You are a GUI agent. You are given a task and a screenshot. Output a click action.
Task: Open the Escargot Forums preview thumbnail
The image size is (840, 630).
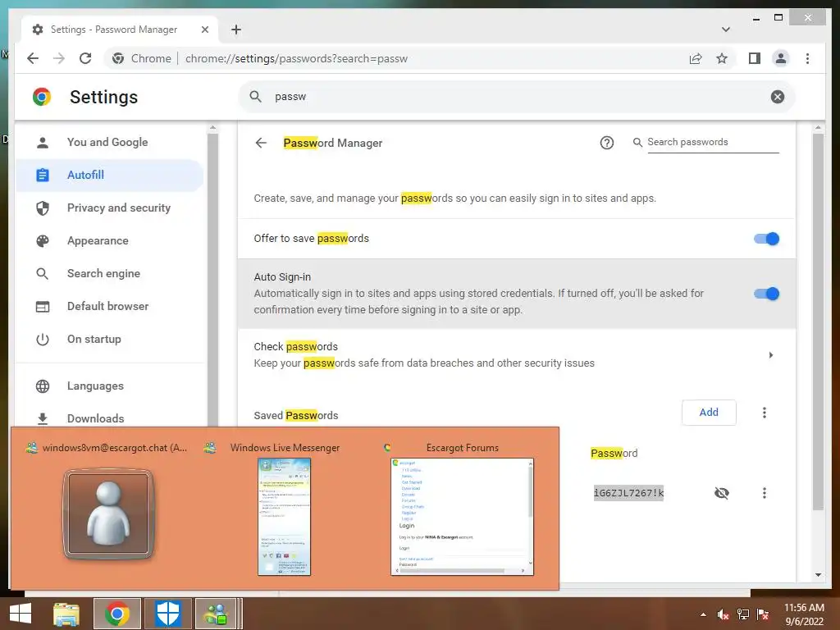pos(463,517)
